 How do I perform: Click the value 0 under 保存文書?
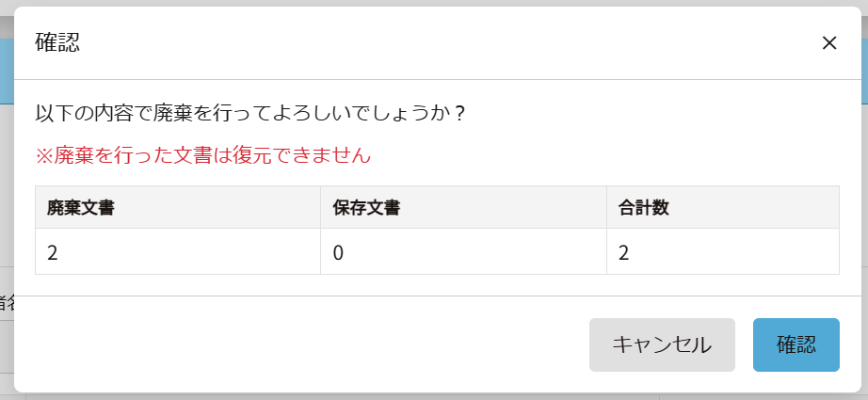339,252
